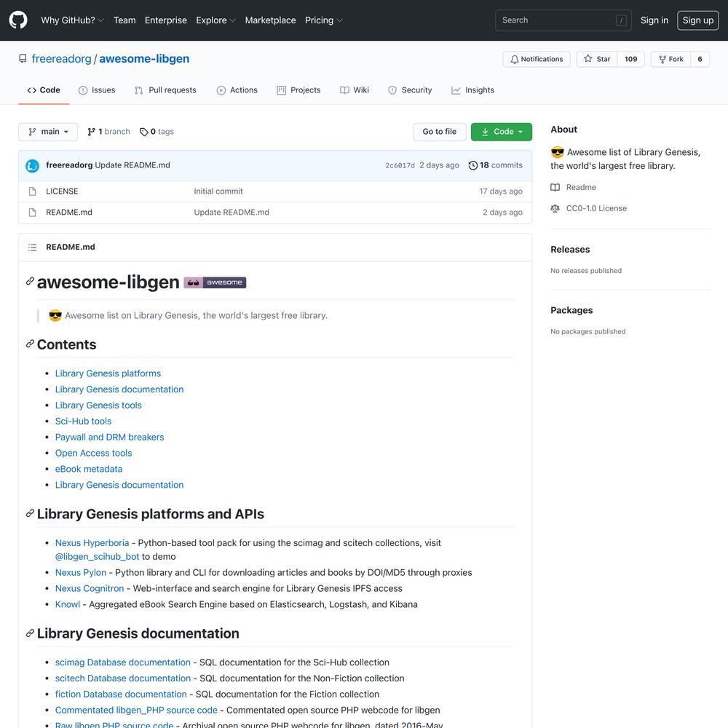View the 18 commits history link
Image resolution: width=728 pixels, height=728 pixels.
[495, 165]
